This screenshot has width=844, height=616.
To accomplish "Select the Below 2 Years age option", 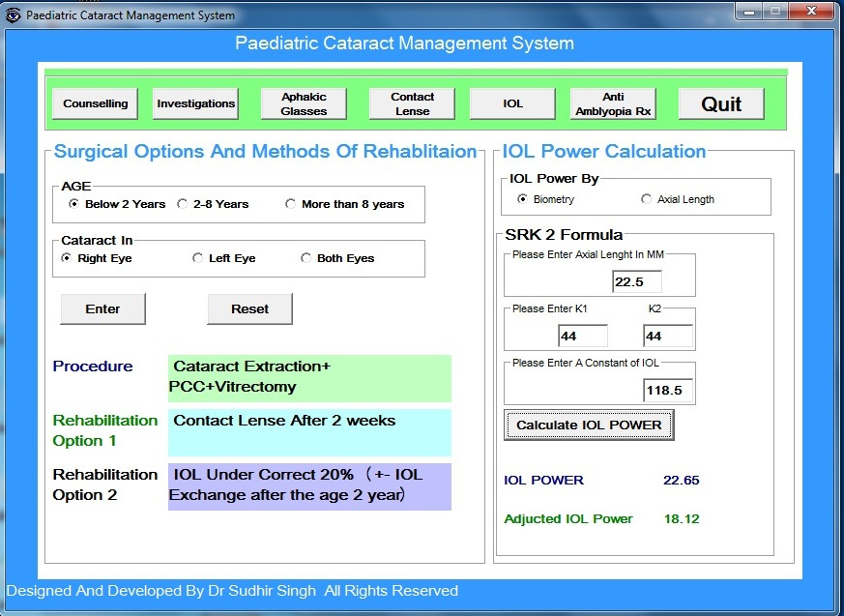I will pyautogui.click(x=74, y=204).
